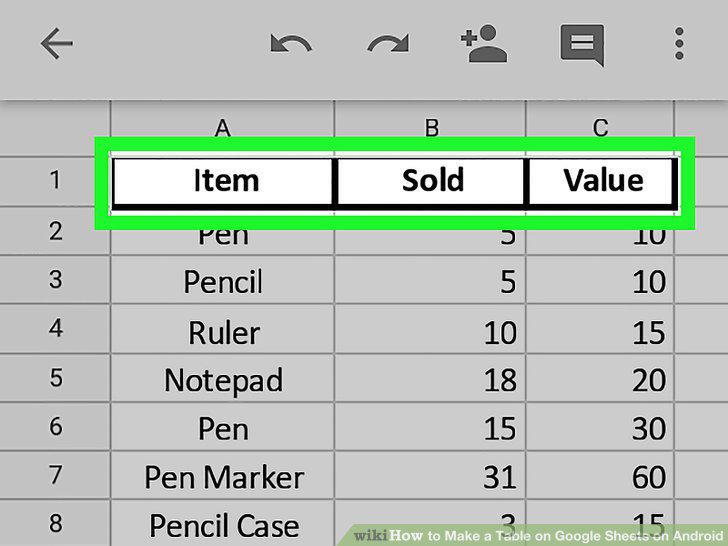Select the Ruler cell
The width and height of the screenshot is (728, 546).
pyautogui.click(x=222, y=330)
